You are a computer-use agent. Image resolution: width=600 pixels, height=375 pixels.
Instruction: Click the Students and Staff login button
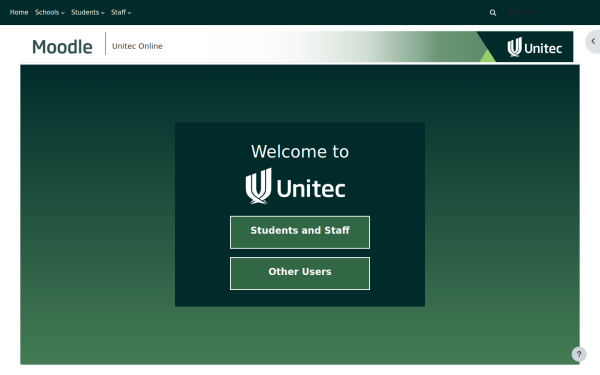click(x=300, y=232)
